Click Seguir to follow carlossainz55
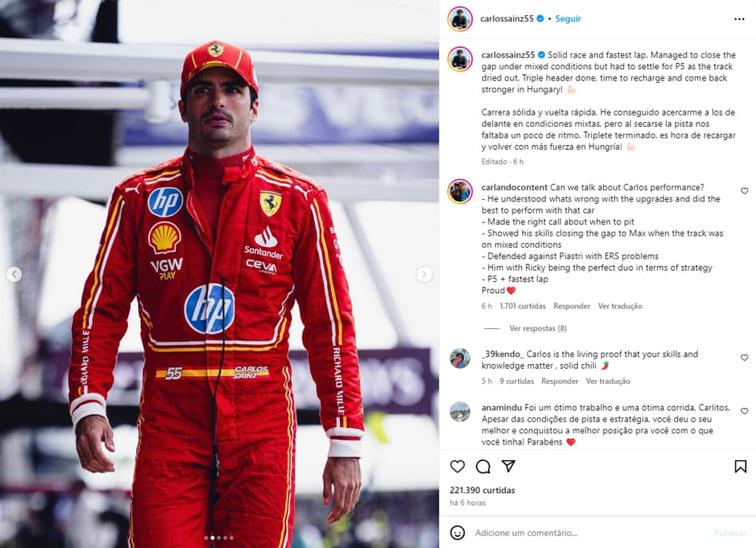The height and width of the screenshot is (548, 756). (x=568, y=18)
